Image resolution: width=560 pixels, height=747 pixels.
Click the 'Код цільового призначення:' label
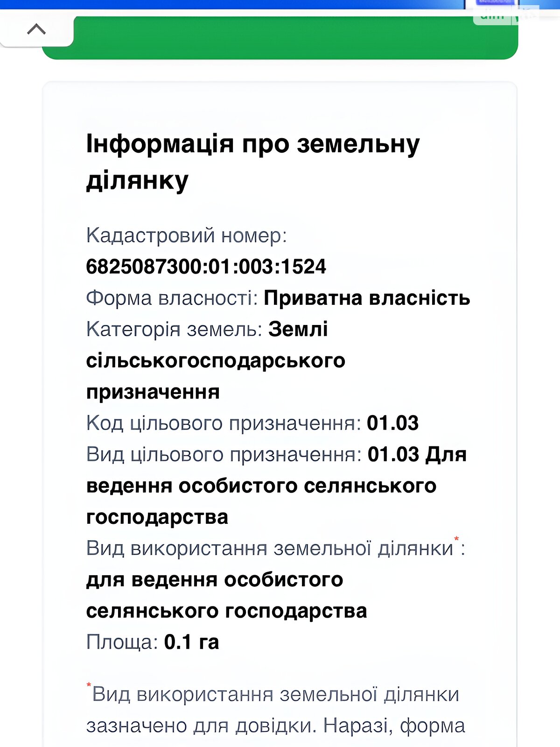[x=224, y=423]
